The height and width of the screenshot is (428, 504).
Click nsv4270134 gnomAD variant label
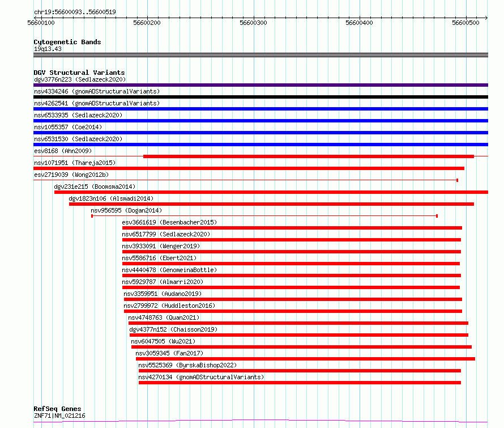201,377
